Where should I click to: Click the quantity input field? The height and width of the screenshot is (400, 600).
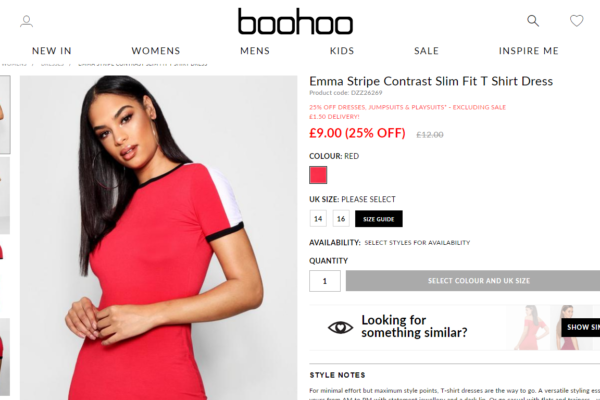pyautogui.click(x=325, y=281)
